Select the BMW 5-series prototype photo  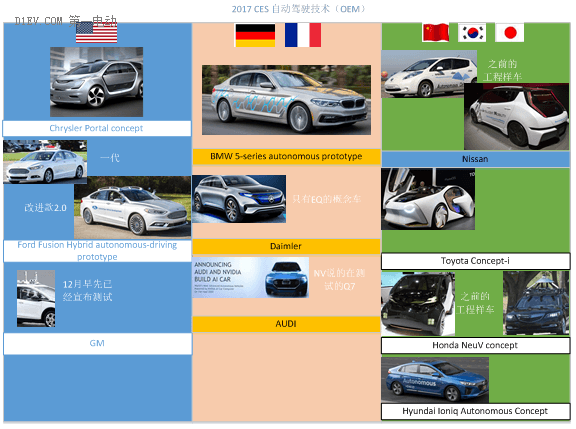[287, 100]
